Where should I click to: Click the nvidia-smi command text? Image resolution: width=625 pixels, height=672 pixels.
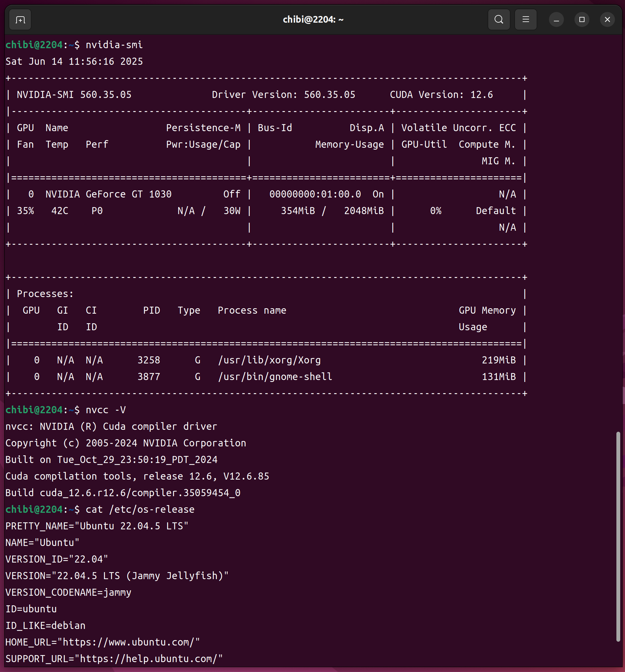[114, 45]
